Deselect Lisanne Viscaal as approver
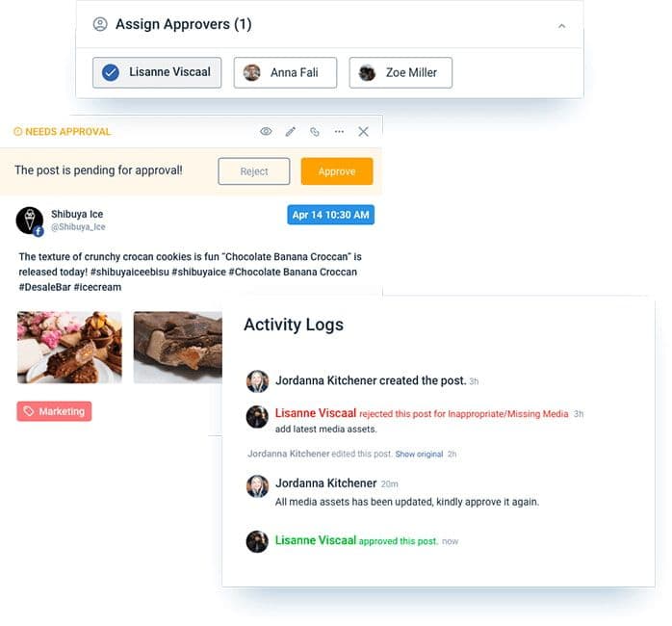Viewport: 672px width, 626px height. click(x=157, y=72)
